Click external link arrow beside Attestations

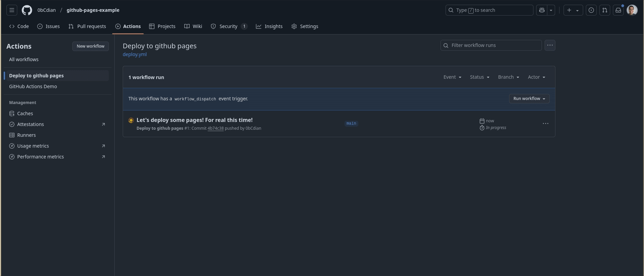(103, 124)
